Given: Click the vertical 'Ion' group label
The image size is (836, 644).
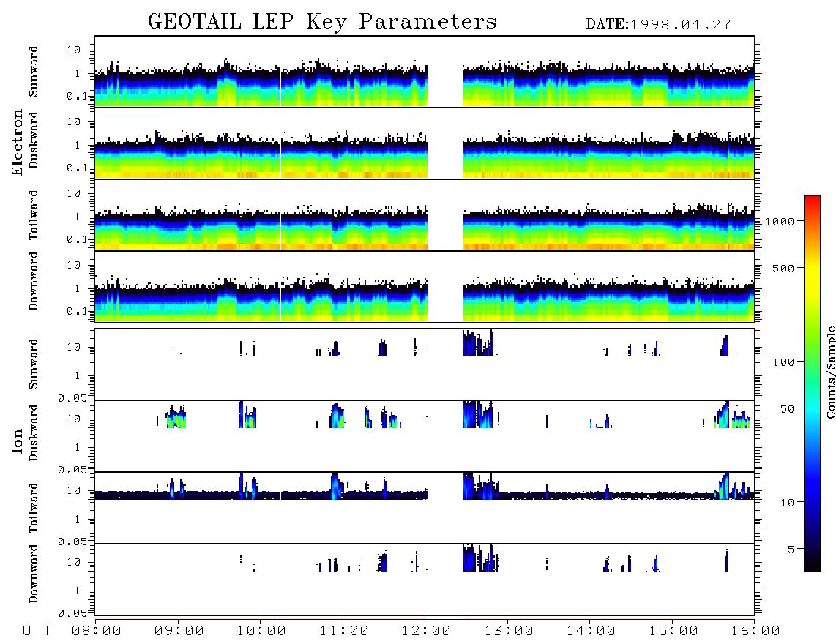Looking at the screenshot, I should (x=17, y=441).
